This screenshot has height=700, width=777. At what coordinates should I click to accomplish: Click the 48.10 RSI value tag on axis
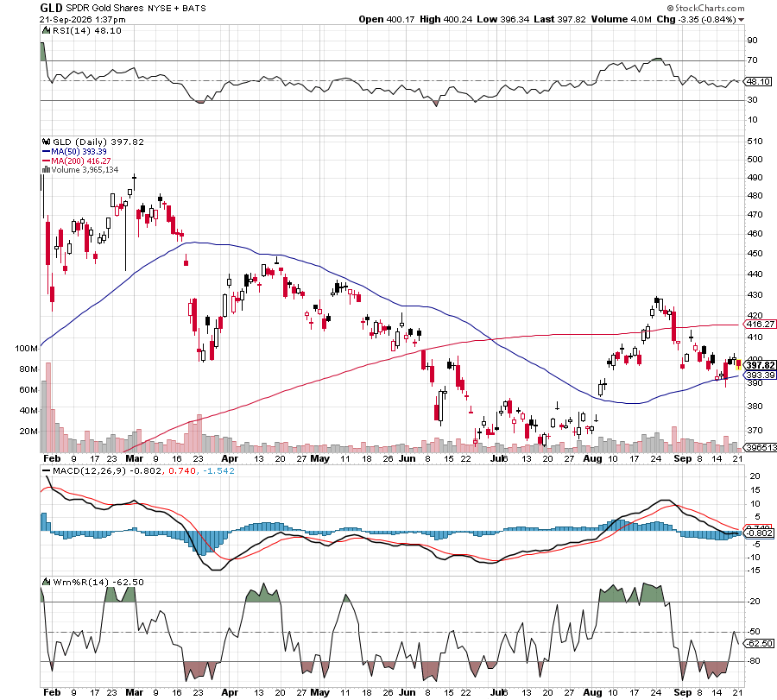(759, 81)
